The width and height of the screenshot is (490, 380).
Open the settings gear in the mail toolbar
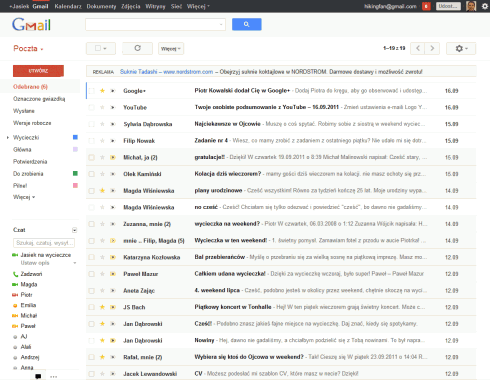[x=461, y=48]
